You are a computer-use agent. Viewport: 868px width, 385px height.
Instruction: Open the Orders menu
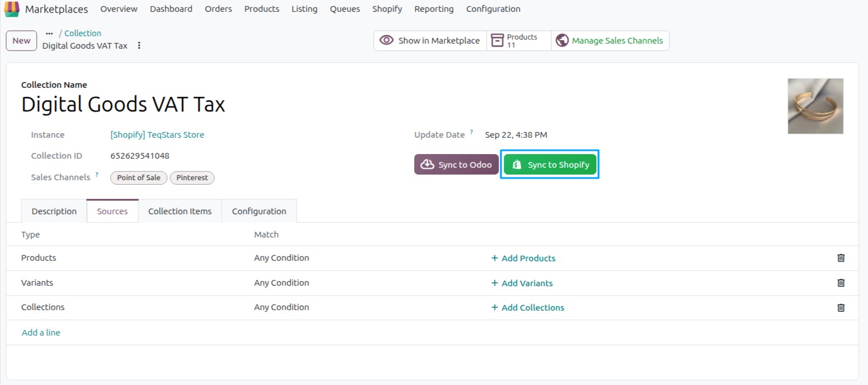coord(218,9)
